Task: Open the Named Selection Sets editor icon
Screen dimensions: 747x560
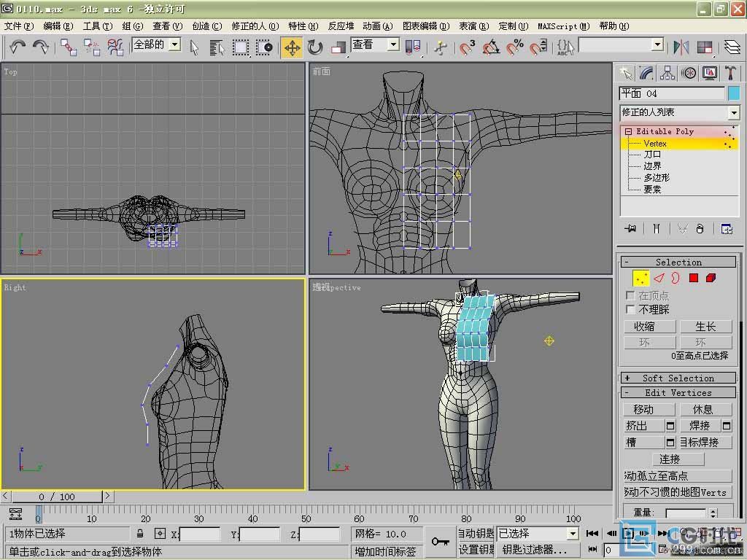Action: pyautogui.click(x=565, y=47)
